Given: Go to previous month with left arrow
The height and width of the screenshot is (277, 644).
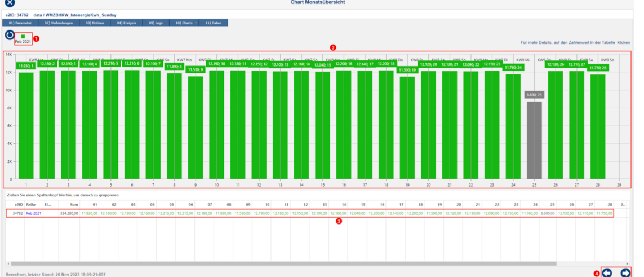Looking at the screenshot, I should click(607, 272).
